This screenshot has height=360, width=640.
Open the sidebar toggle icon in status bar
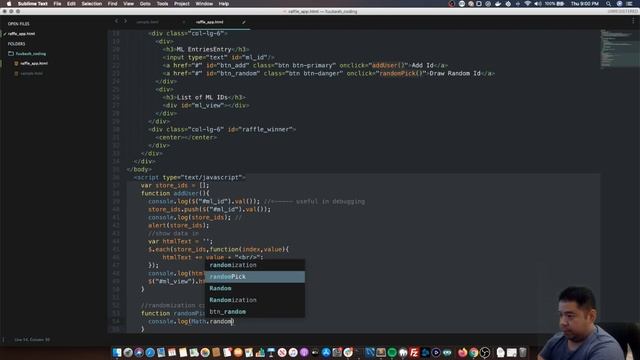click(4, 339)
